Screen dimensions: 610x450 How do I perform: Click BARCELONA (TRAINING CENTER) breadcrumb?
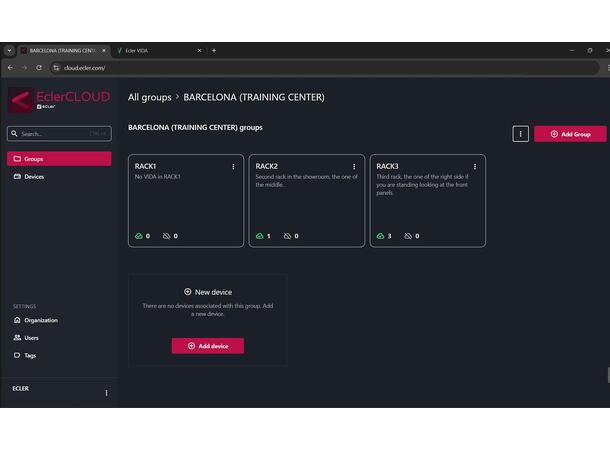click(254, 97)
